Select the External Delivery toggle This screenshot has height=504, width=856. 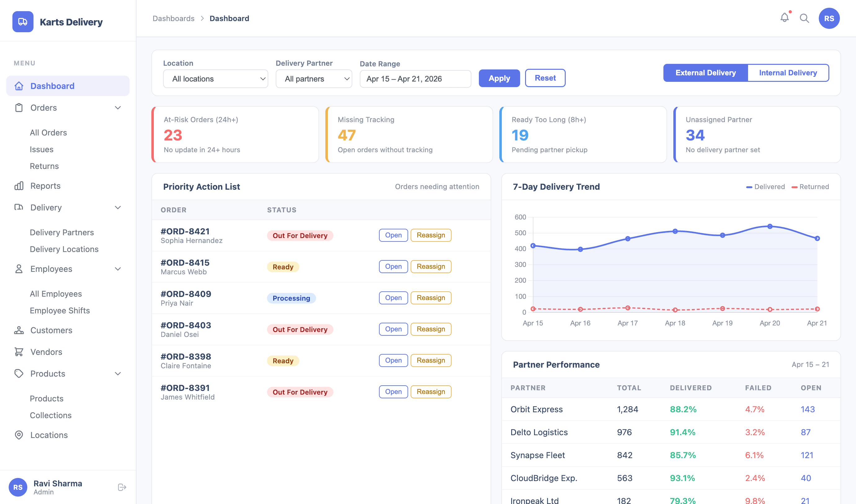coord(706,73)
